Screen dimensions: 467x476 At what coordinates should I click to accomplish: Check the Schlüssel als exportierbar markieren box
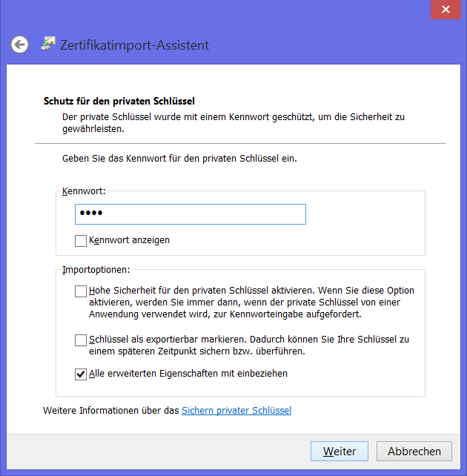tap(81, 340)
